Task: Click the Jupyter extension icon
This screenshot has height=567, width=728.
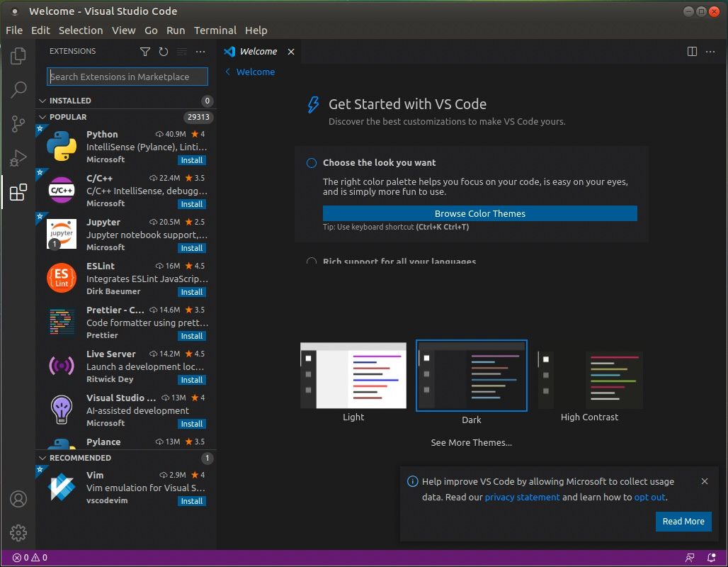Action: click(62, 234)
